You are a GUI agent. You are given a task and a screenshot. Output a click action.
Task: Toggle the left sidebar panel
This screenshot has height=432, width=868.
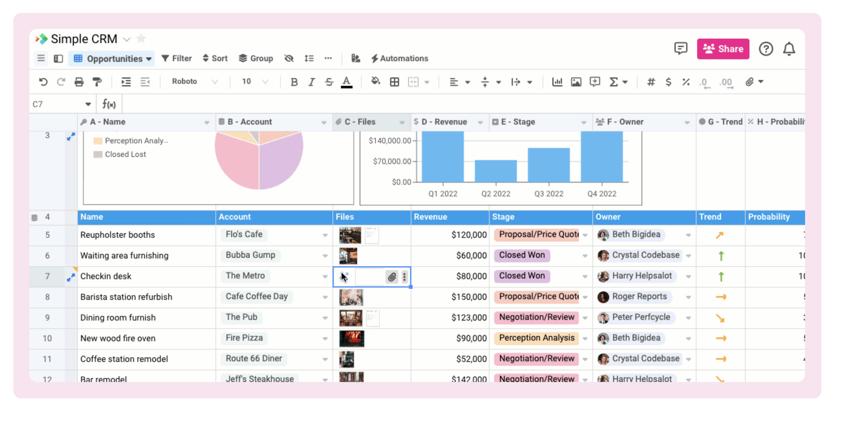(59, 58)
